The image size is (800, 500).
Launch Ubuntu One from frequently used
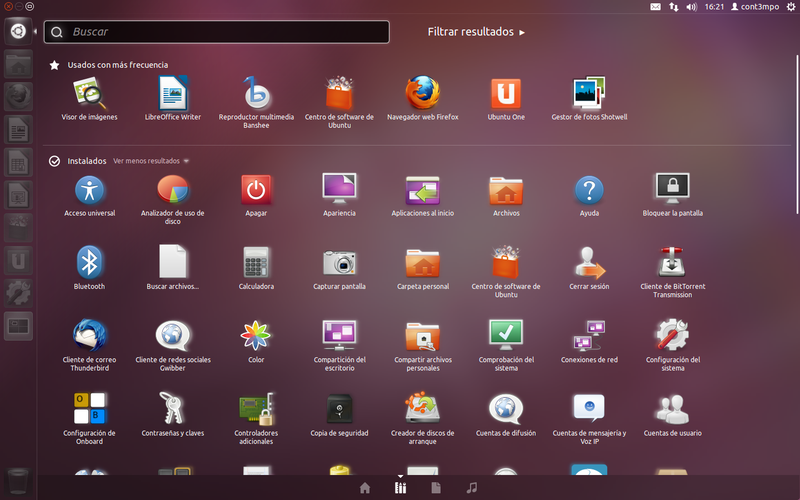[505, 94]
